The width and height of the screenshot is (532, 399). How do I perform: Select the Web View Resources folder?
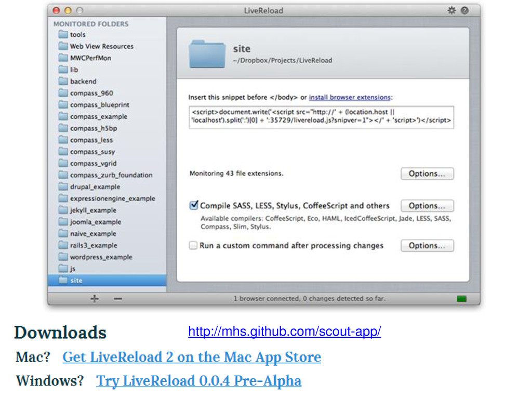(x=102, y=46)
